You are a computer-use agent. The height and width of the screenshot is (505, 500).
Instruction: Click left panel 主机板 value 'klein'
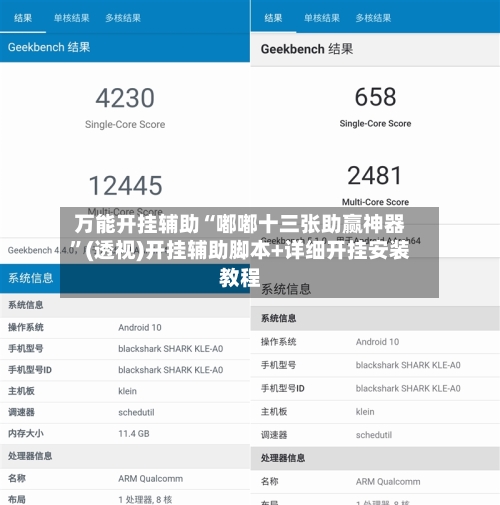[127, 391]
